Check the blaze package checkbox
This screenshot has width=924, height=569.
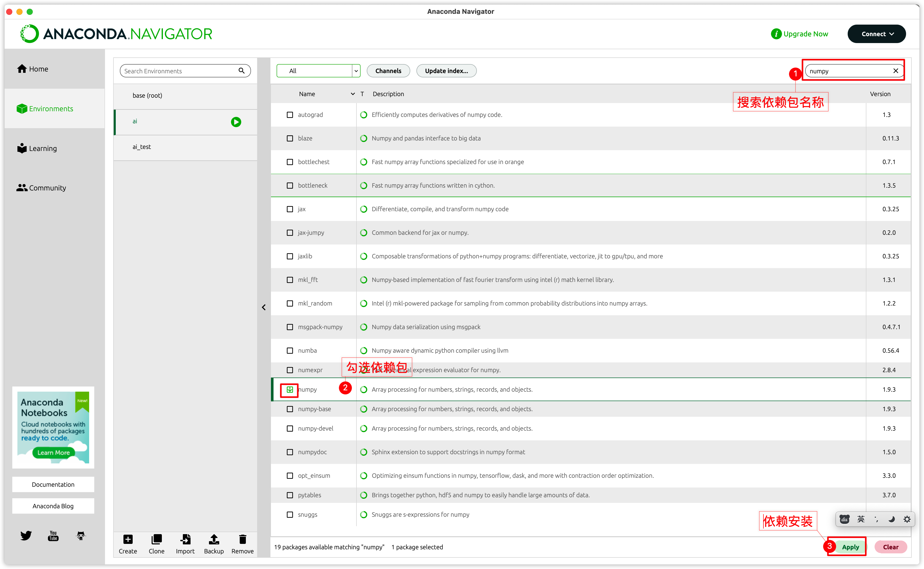pos(289,138)
